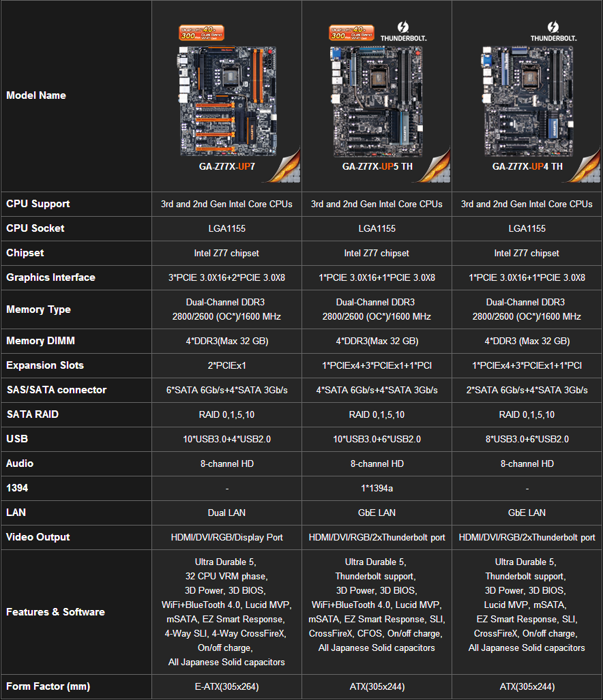Select the Model Name row header
The height and width of the screenshot is (700, 603).
pyautogui.click(x=36, y=95)
